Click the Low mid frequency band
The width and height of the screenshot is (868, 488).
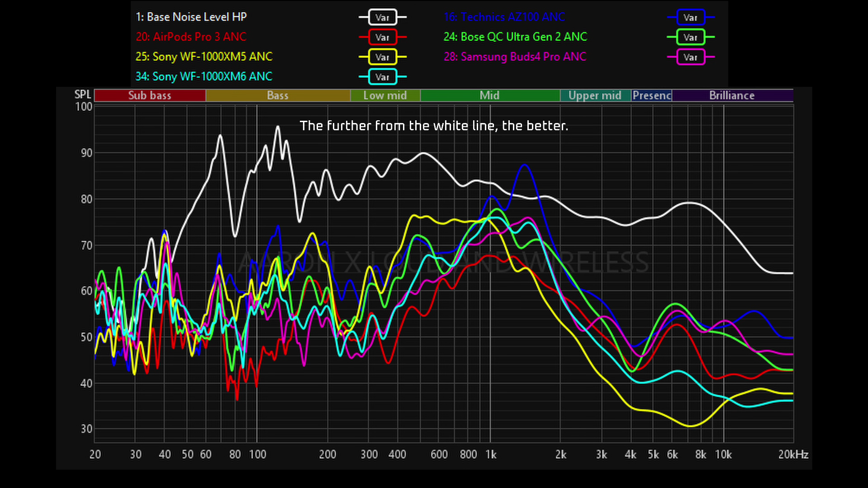(385, 95)
